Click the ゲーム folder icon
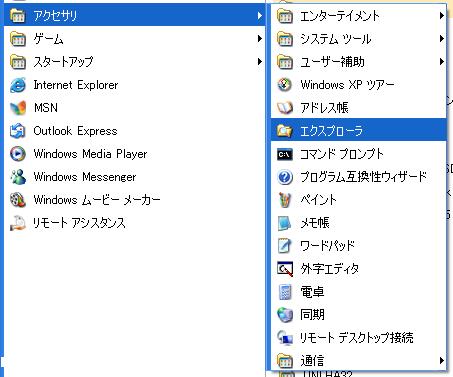The image size is (453, 377). pos(18,39)
